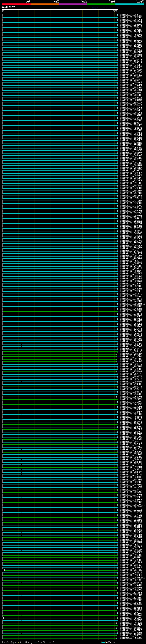146x644 pixels.
Task: Select the UniRef100_Q6F339 label
Action: coord(131,570)
